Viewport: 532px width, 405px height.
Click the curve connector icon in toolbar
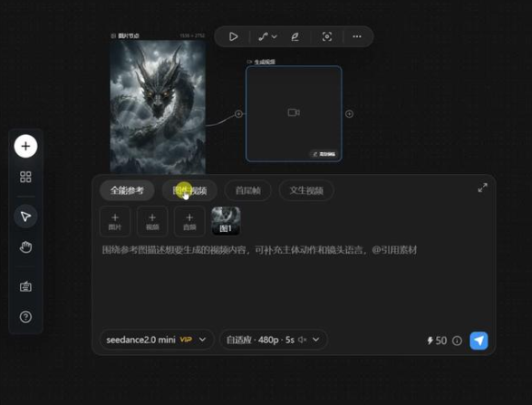[x=264, y=36]
